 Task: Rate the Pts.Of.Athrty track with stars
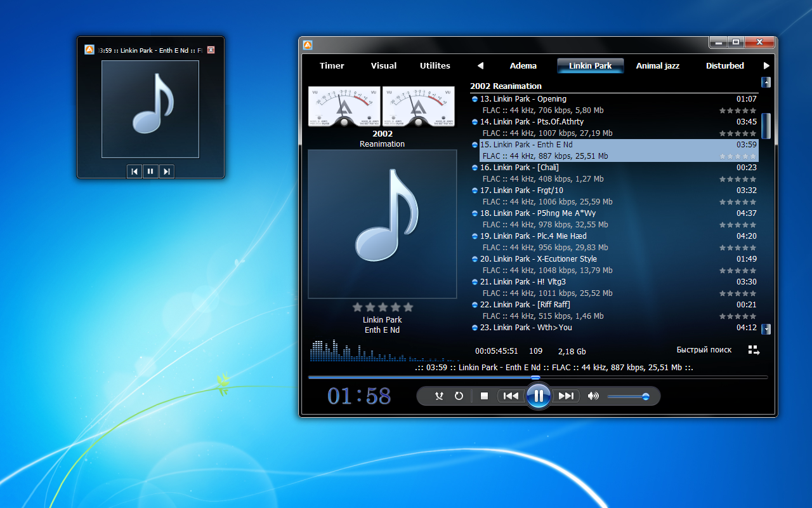[738, 133]
